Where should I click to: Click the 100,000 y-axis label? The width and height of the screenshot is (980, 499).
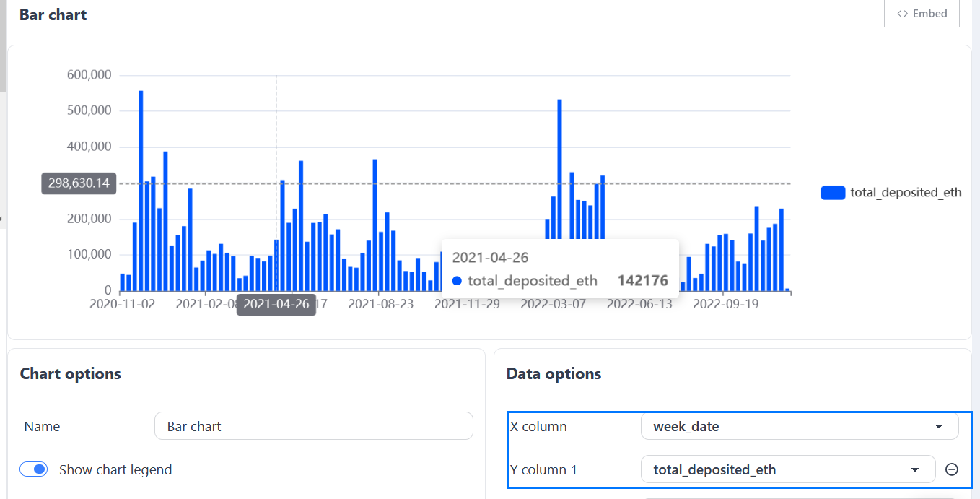click(89, 254)
